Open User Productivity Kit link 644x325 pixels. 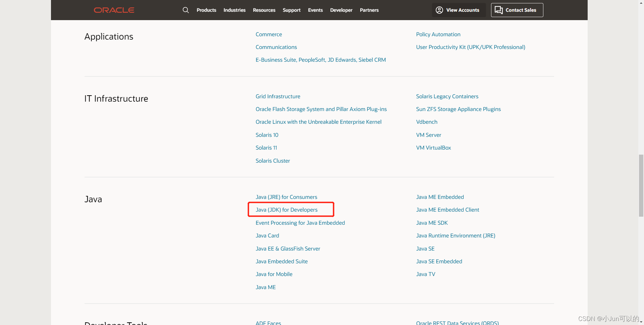click(471, 47)
